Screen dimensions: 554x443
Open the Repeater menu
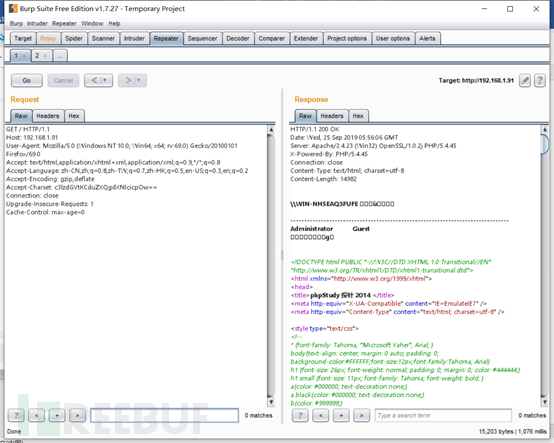pyautogui.click(x=64, y=24)
